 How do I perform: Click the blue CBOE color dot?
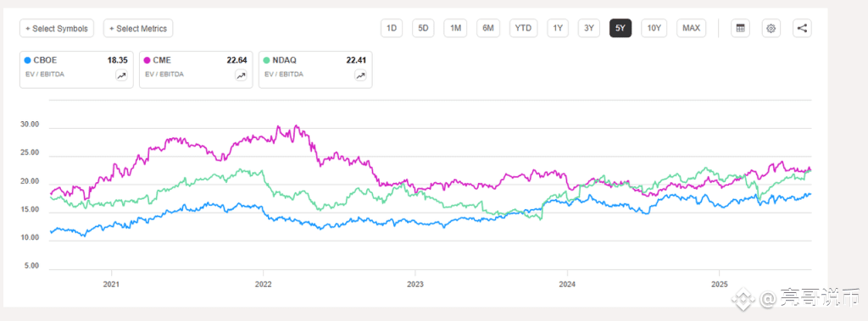[28, 60]
